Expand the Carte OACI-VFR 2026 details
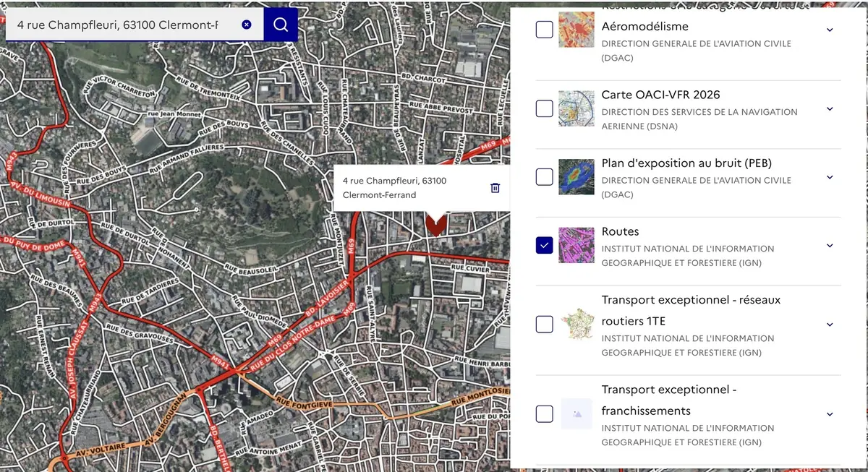The width and height of the screenshot is (868, 472). pyautogui.click(x=830, y=109)
